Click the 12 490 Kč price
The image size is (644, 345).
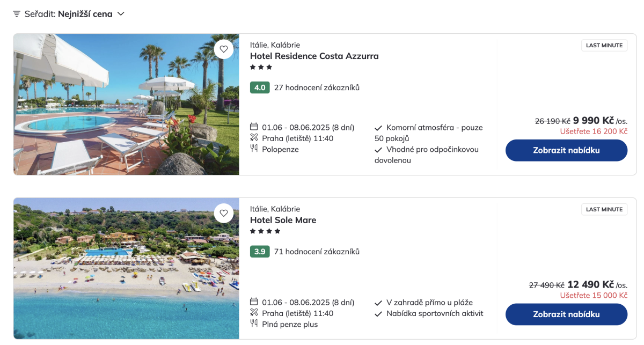tap(590, 284)
